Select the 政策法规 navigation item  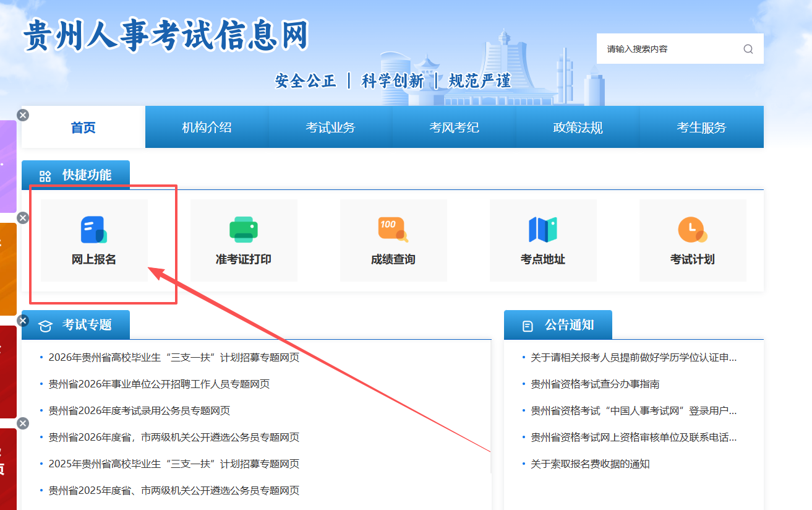[x=578, y=127]
